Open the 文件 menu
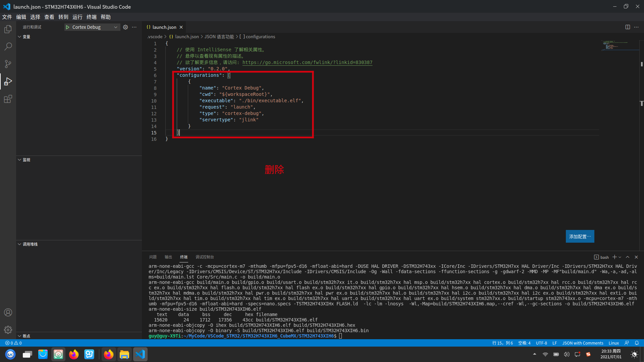 pos(7,17)
